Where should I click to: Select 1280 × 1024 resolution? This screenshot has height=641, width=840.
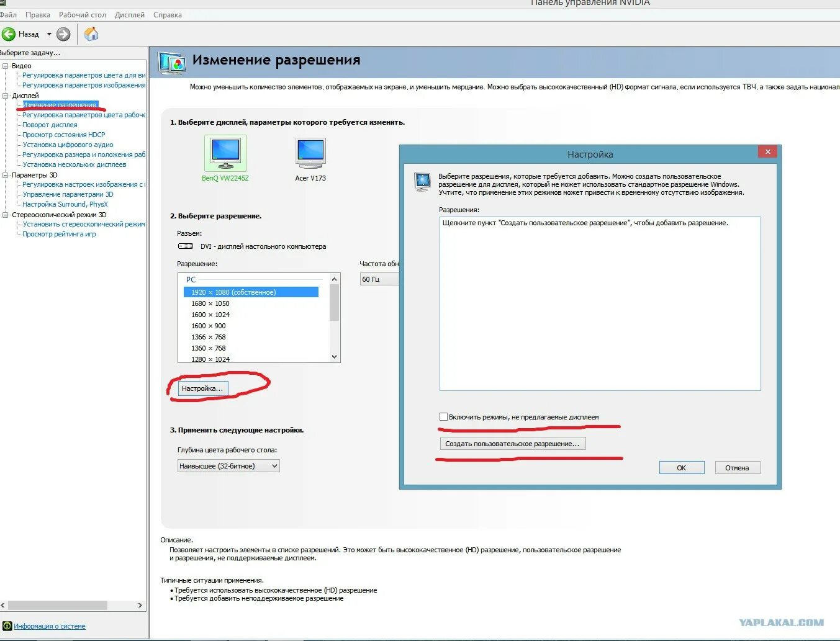point(210,359)
